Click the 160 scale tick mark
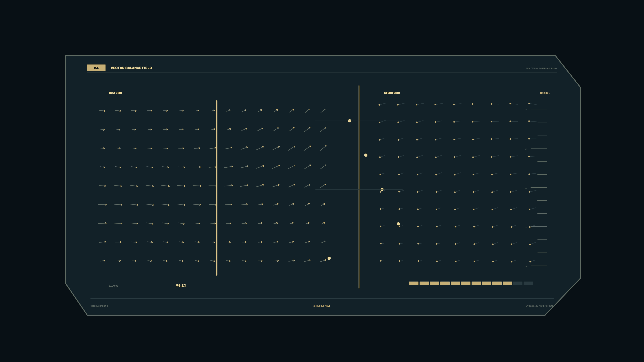This screenshot has height=362, width=644. [x=539, y=109]
